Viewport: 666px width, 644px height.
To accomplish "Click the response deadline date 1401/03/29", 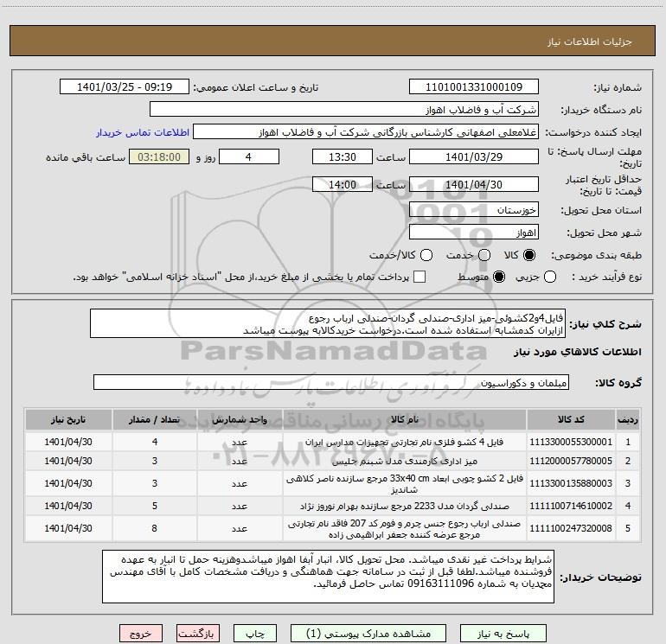I will click(474, 156).
